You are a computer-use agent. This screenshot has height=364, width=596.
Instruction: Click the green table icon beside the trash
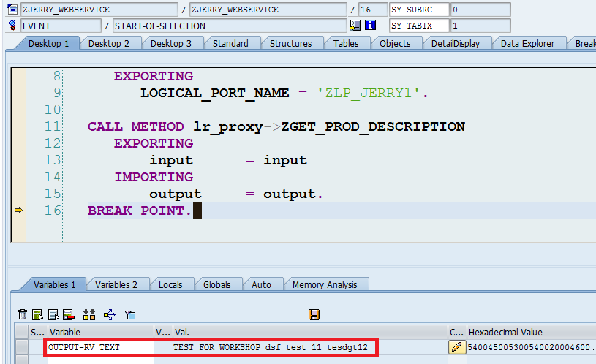(37, 314)
